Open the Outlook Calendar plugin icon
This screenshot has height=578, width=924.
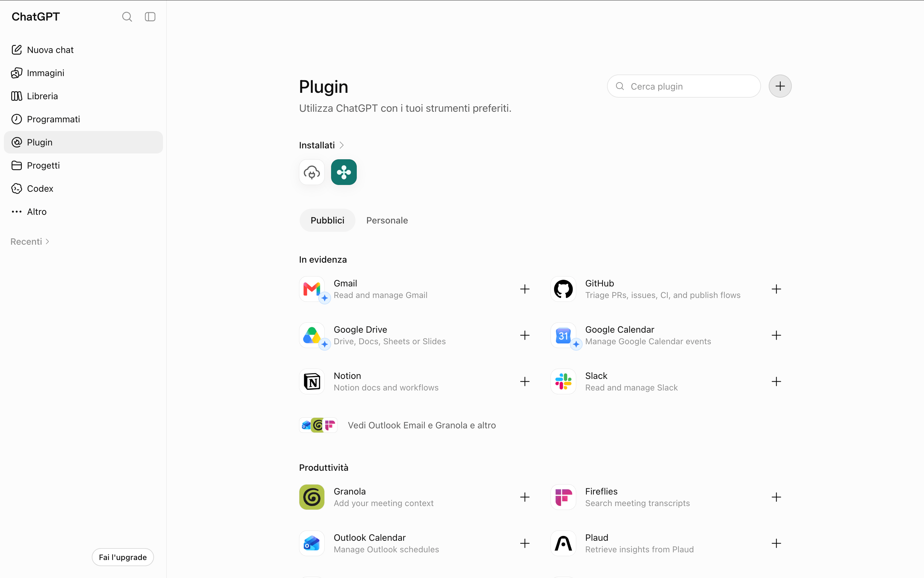coord(312,543)
